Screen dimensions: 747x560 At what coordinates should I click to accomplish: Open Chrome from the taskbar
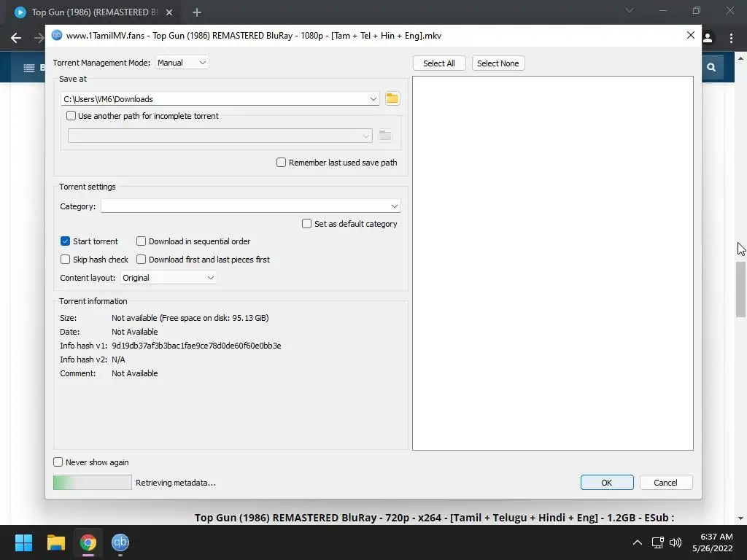click(88, 542)
